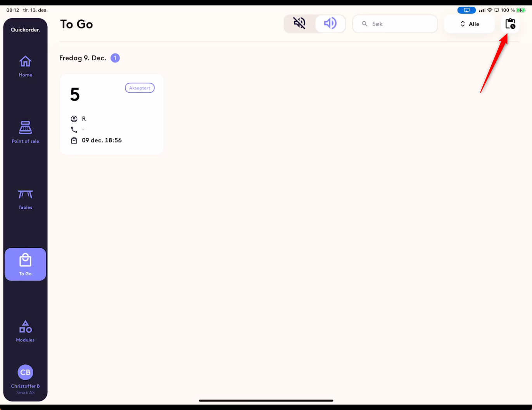Click the magnifier icon in search
Viewport: 532px width, 410px height.
pyautogui.click(x=364, y=24)
